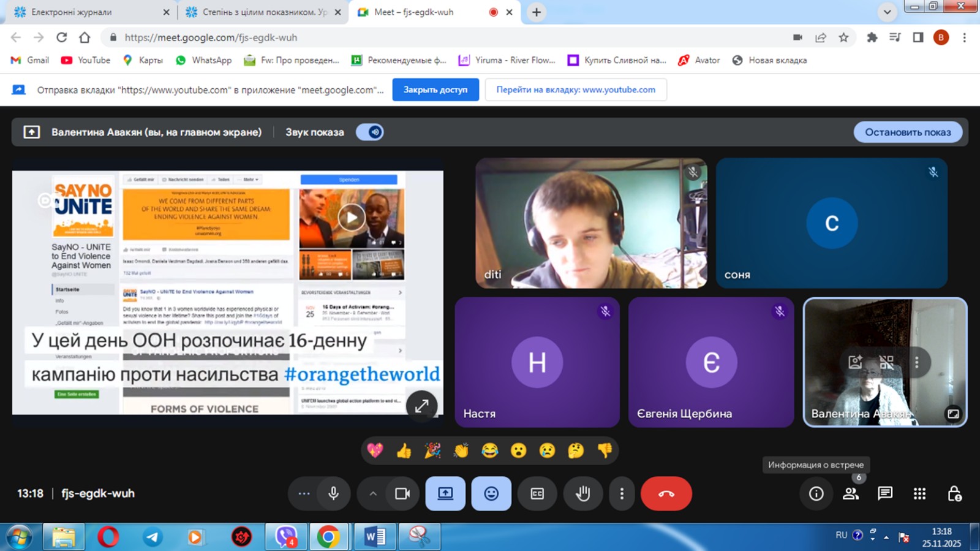This screenshot has height=551, width=980.
Task: Switch to the Електронні журнали tab
Action: [86, 12]
